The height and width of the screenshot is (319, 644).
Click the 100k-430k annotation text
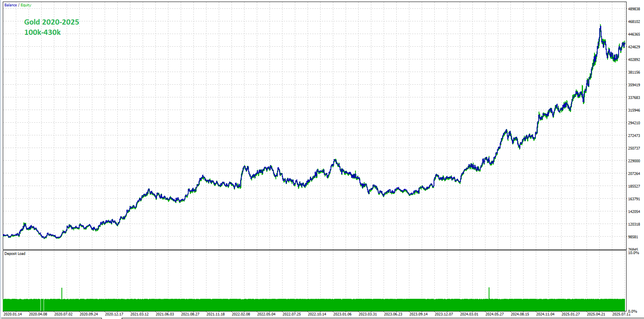pyautogui.click(x=42, y=32)
